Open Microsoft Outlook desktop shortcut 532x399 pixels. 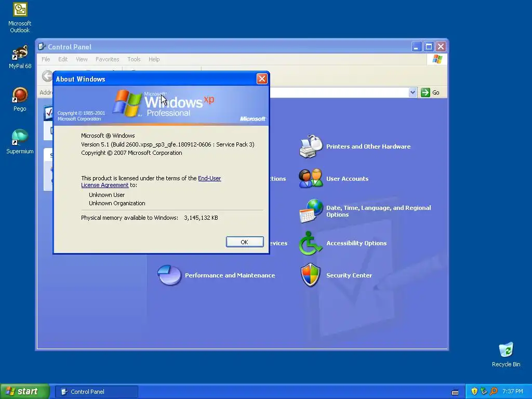coord(20,18)
